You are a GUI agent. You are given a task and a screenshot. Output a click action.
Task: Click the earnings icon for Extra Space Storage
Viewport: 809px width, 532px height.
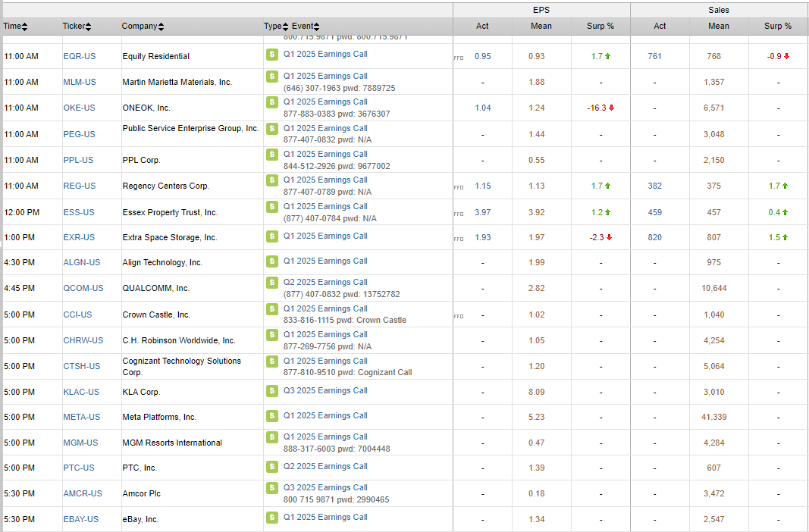(272, 236)
